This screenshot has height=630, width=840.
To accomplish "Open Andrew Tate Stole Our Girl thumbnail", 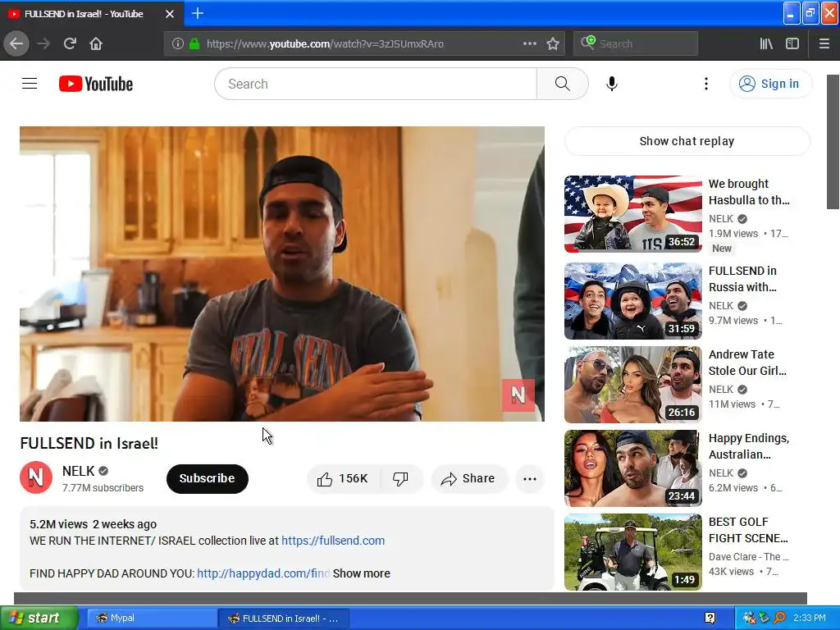I will (632, 384).
